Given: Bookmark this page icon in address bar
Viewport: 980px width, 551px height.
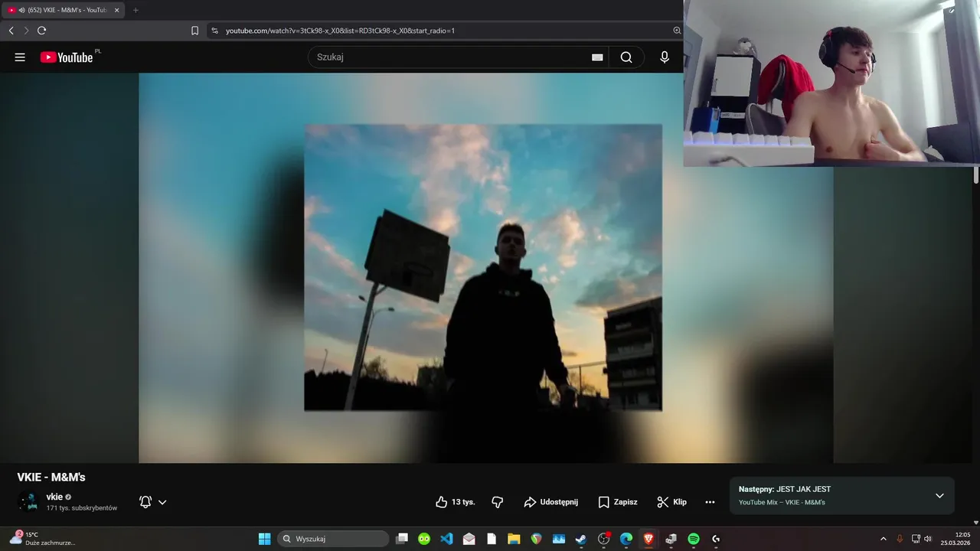Looking at the screenshot, I should (194, 31).
